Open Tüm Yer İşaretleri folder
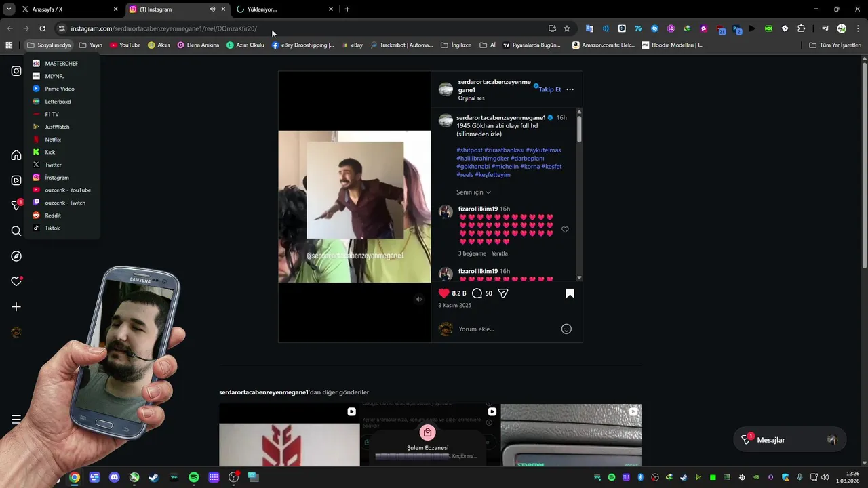The image size is (868, 488). [835, 45]
